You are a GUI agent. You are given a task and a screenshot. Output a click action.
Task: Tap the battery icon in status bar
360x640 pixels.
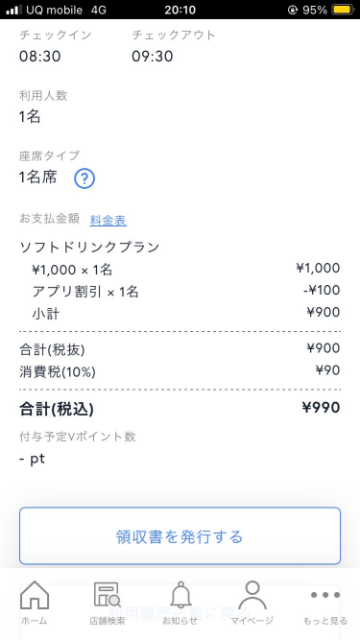(343, 9)
